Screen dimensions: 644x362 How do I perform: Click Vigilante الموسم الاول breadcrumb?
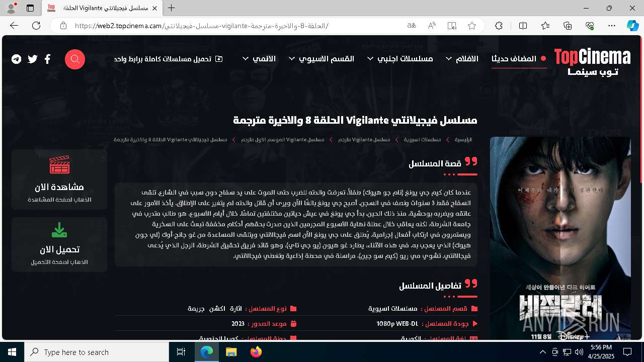point(283,139)
